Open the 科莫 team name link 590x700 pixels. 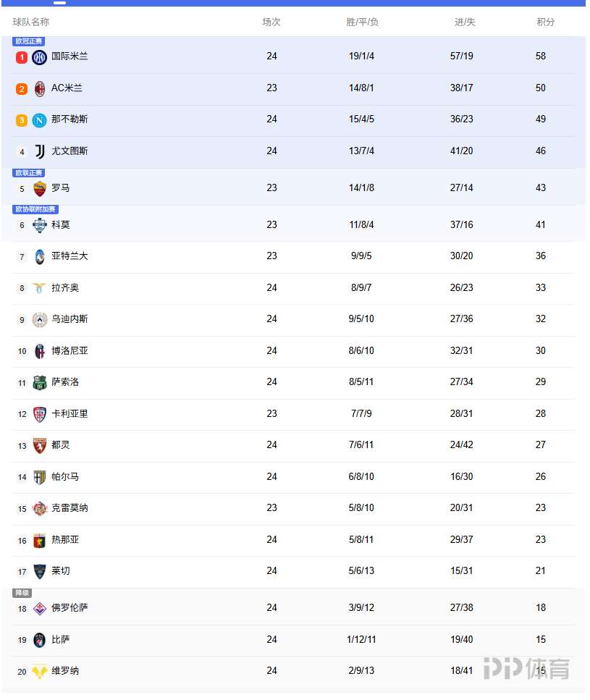click(61, 225)
